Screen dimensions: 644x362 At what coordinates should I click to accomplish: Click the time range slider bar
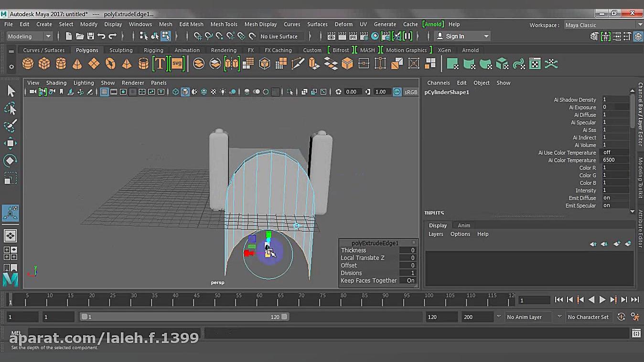click(x=184, y=317)
